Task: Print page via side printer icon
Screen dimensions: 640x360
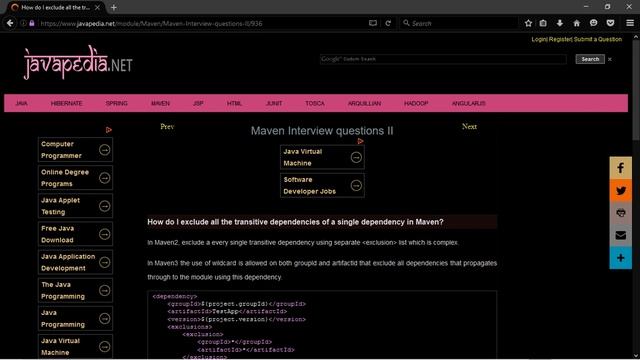Action: coord(620,213)
